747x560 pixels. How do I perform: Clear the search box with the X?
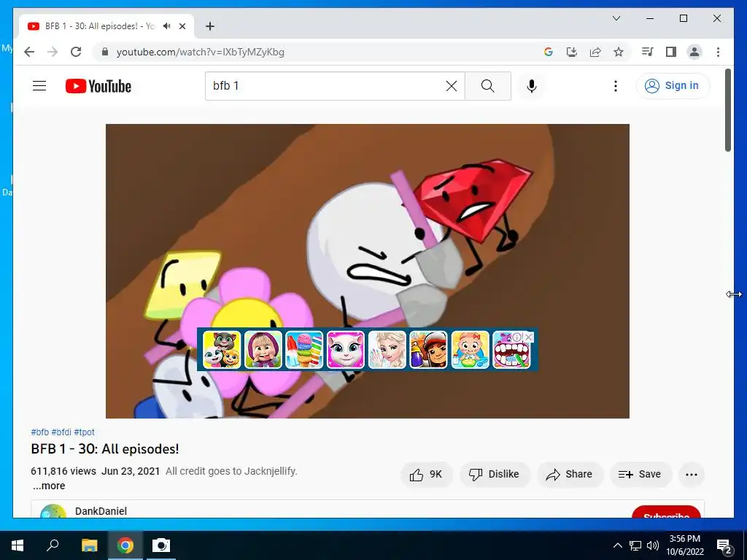pos(451,86)
